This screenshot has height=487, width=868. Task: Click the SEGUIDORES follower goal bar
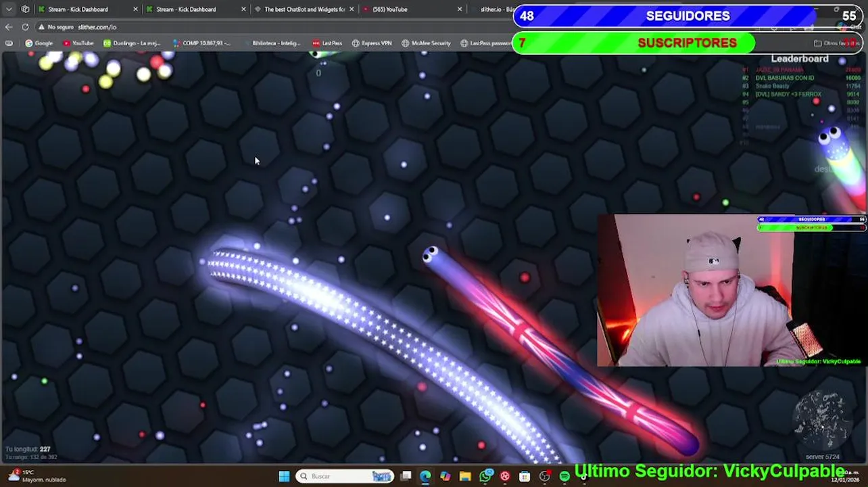click(x=688, y=16)
